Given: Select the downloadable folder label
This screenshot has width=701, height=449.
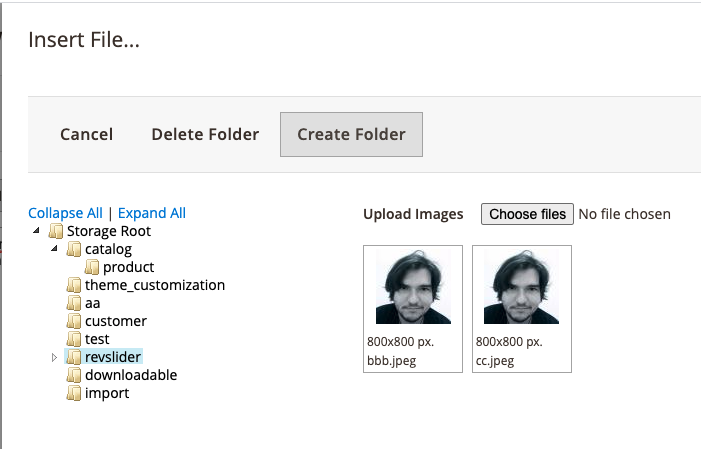Looking at the screenshot, I should click(131, 375).
